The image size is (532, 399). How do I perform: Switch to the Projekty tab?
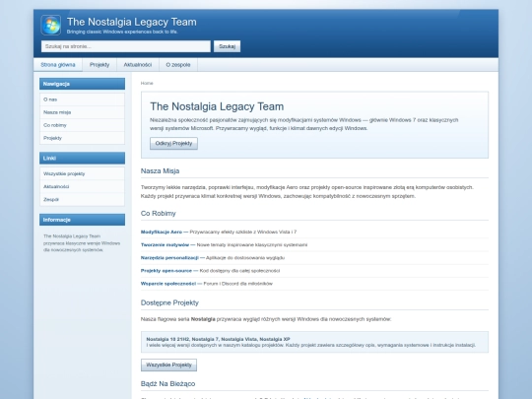[x=100, y=65]
